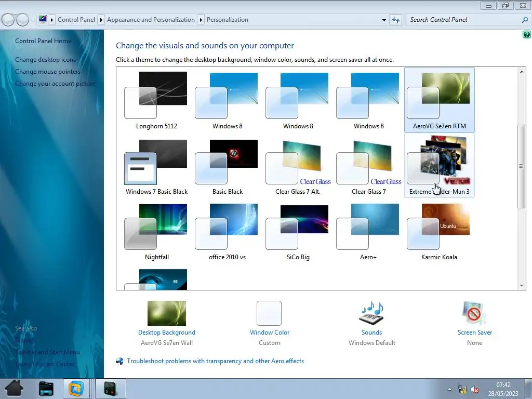Image resolution: width=532 pixels, height=399 pixels.
Task: Click the Screen Saver link text
Action: point(475,332)
